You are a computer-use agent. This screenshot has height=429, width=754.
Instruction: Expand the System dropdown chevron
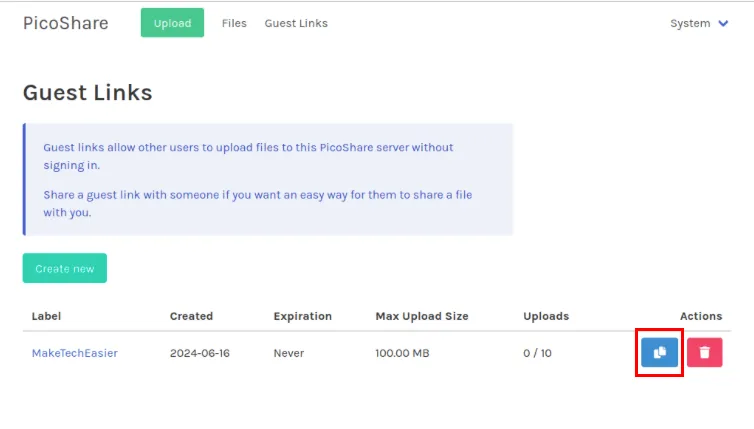click(723, 23)
